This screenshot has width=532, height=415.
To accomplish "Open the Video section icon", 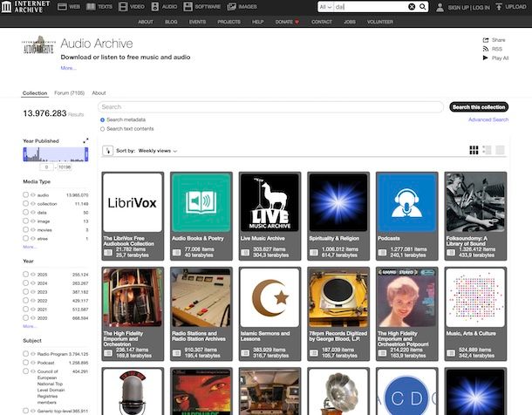I will [123, 6].
